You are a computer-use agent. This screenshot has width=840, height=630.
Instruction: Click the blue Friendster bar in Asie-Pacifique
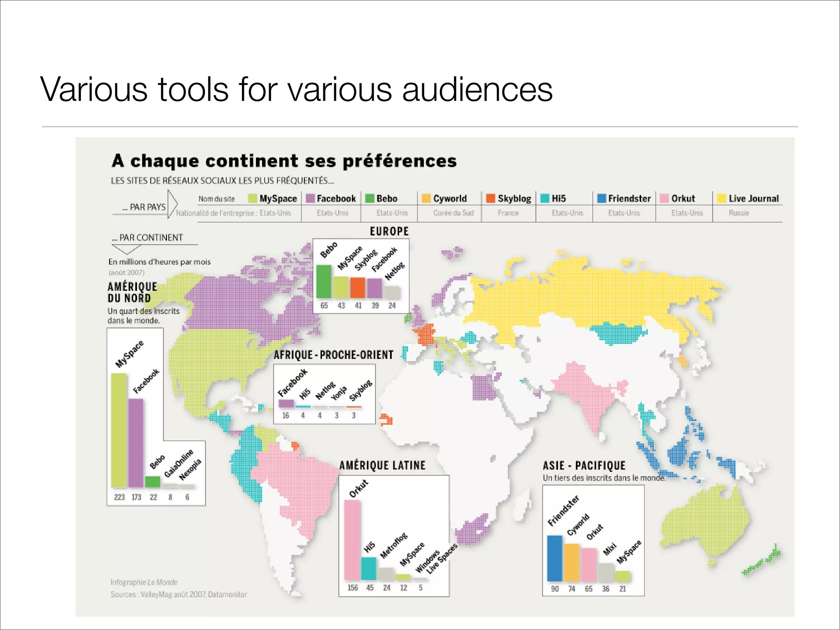(x=555, y=558)
